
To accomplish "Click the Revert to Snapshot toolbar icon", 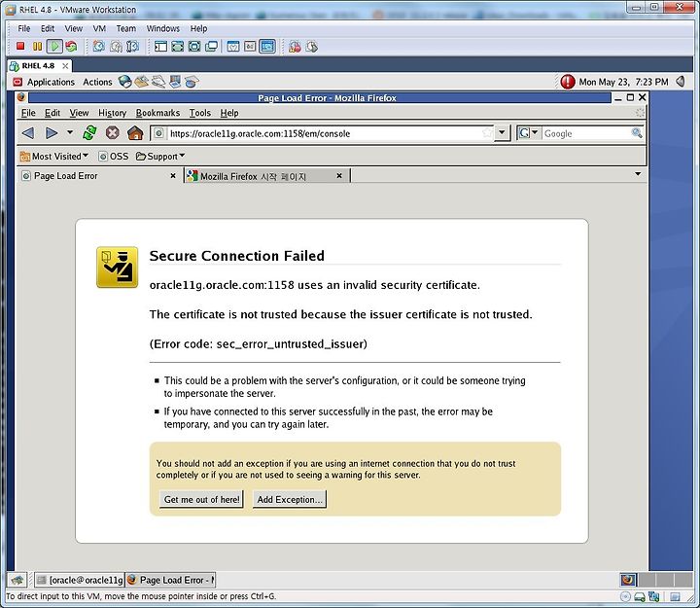I will point(116,46).
